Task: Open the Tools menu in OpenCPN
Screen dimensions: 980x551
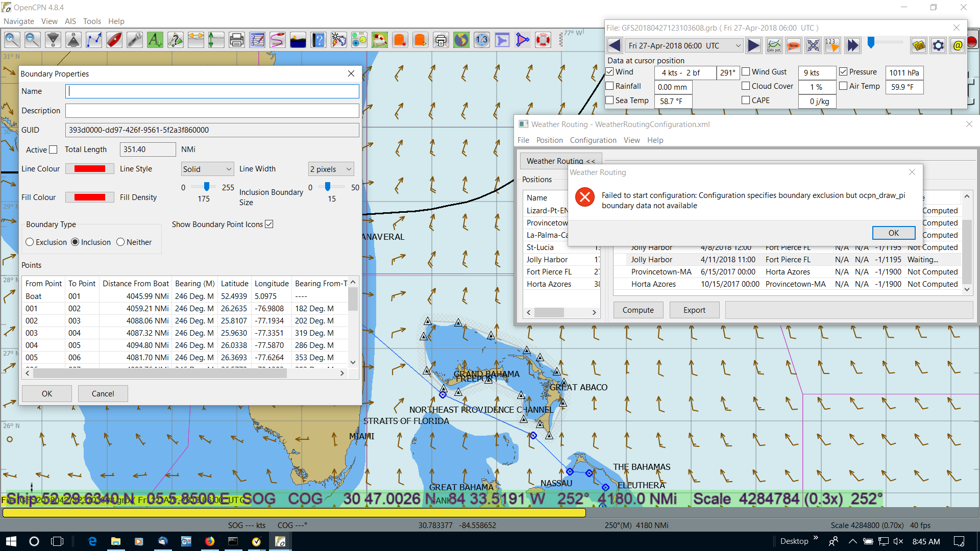Action: coord(92,21)
